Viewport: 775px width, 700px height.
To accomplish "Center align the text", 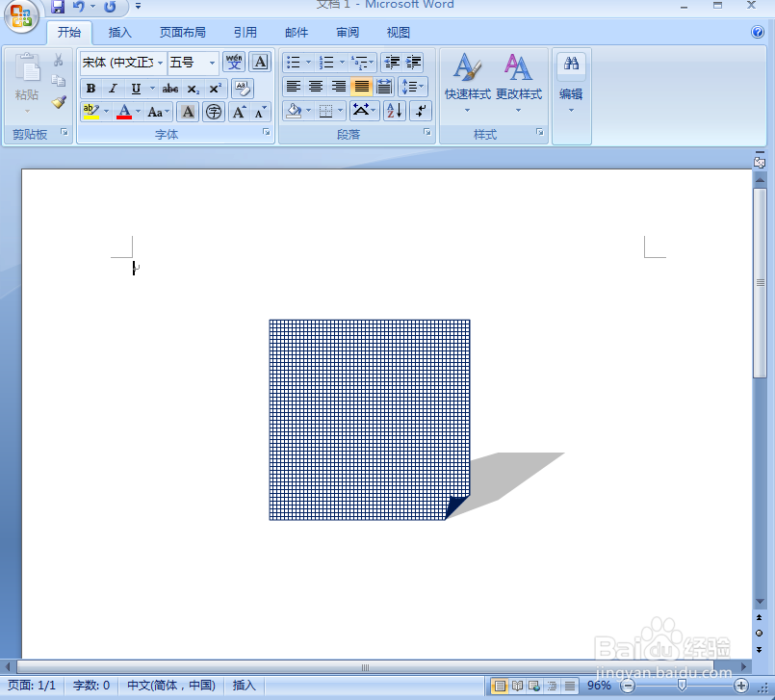I will [316, 87].
